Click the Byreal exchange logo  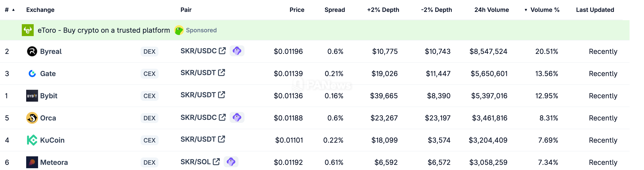[x=32, y=52]
